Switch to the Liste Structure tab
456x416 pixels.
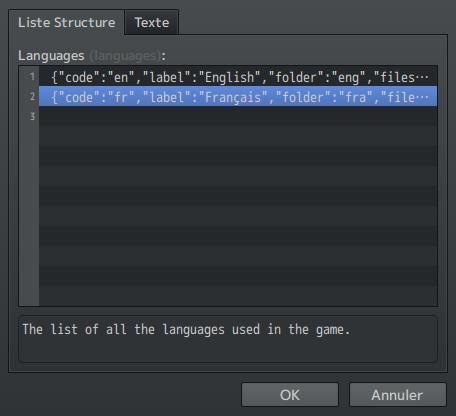point(66,23)
